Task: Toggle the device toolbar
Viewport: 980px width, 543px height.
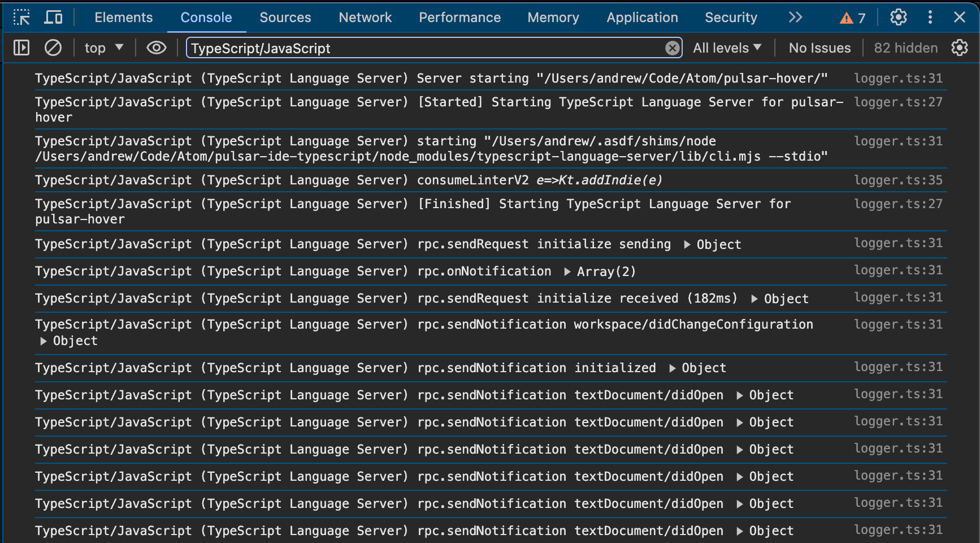Action: [54, 17]
